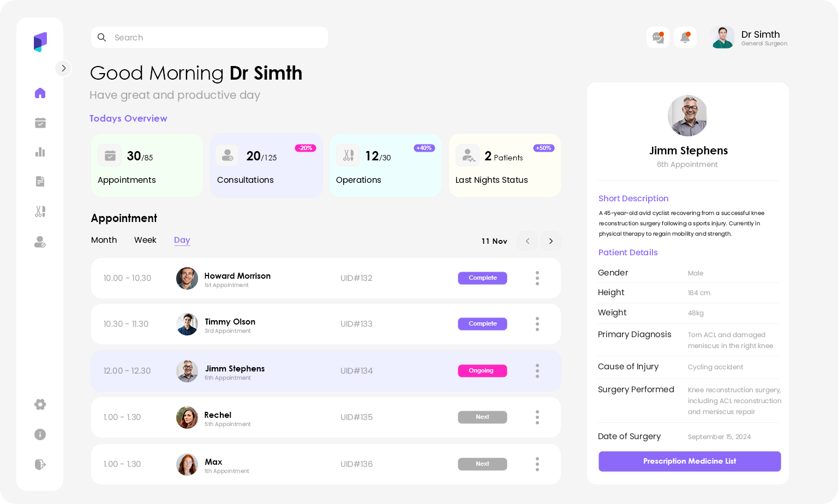Open the documents icon in the sidebar
Image resolution: width=838 pixels, height=504 pixels.
coord(40,182)
